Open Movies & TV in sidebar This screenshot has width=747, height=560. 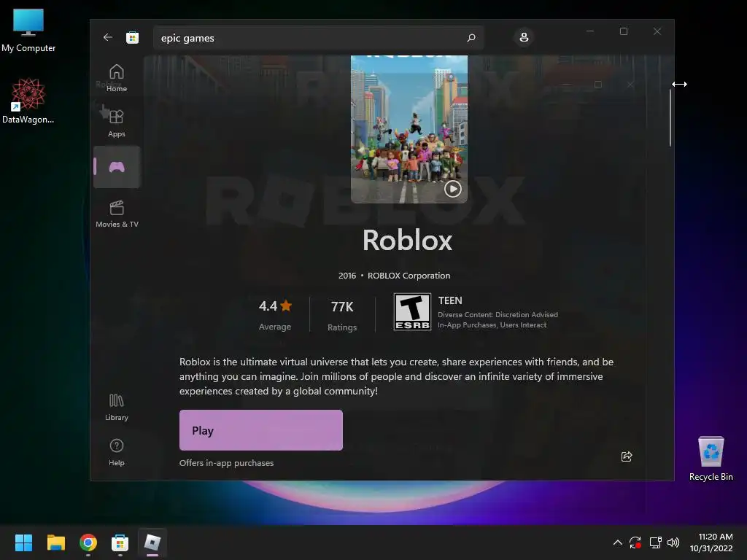[117, 214]
